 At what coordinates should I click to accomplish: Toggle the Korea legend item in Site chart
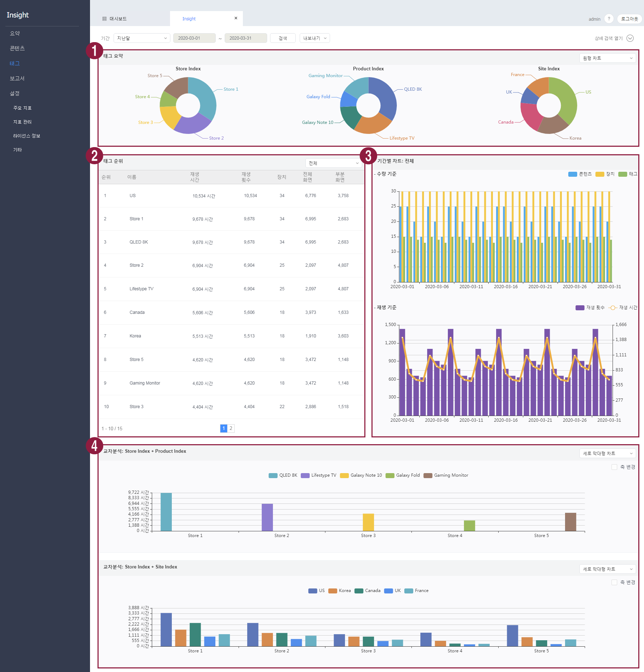coord(333,591)
